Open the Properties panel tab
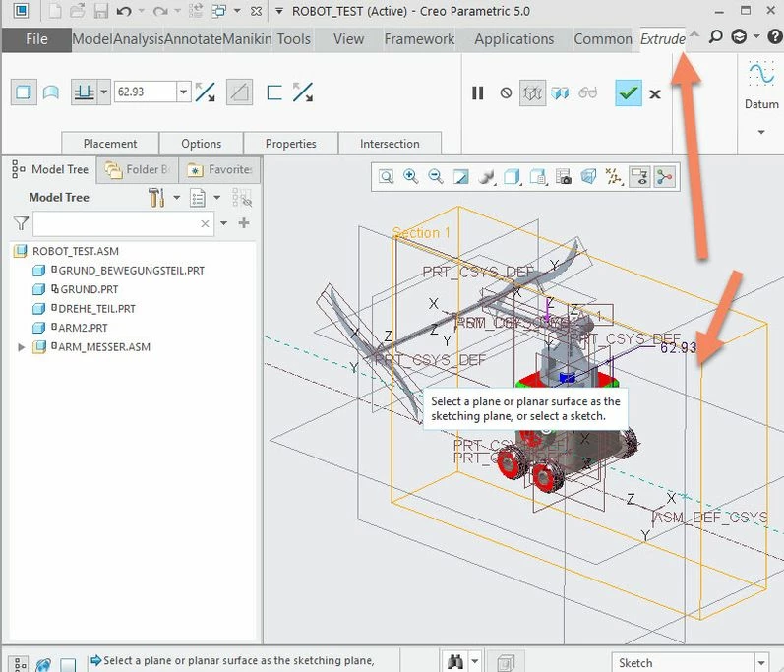Viewport: 784px width, 672px height. pos(290,144)
